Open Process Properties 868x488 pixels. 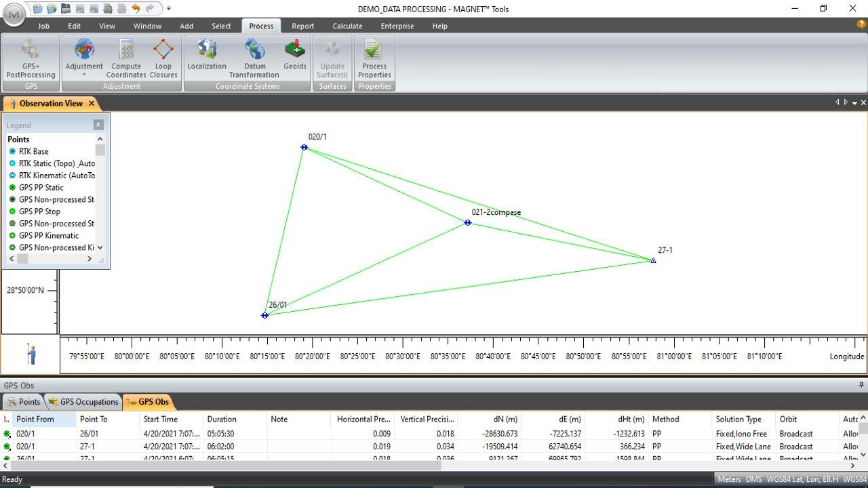coord(374,59)
